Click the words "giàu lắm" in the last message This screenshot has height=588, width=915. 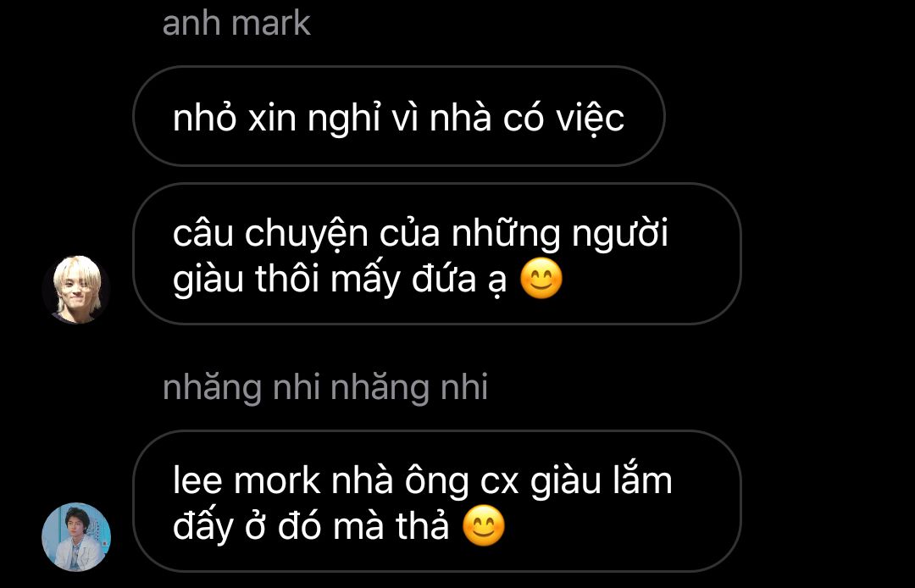coord(602,482)
